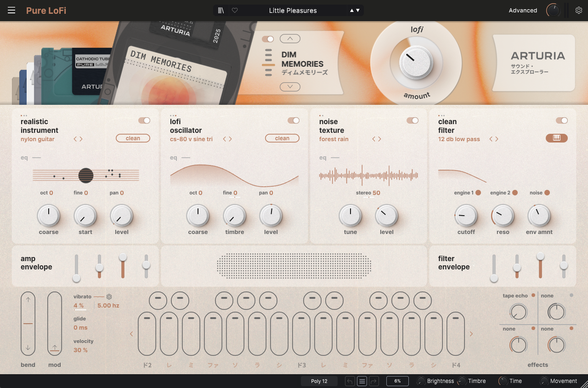588x388 pixels.
Task: Open the Poly 12 polyphony menu
Action: 319,381
